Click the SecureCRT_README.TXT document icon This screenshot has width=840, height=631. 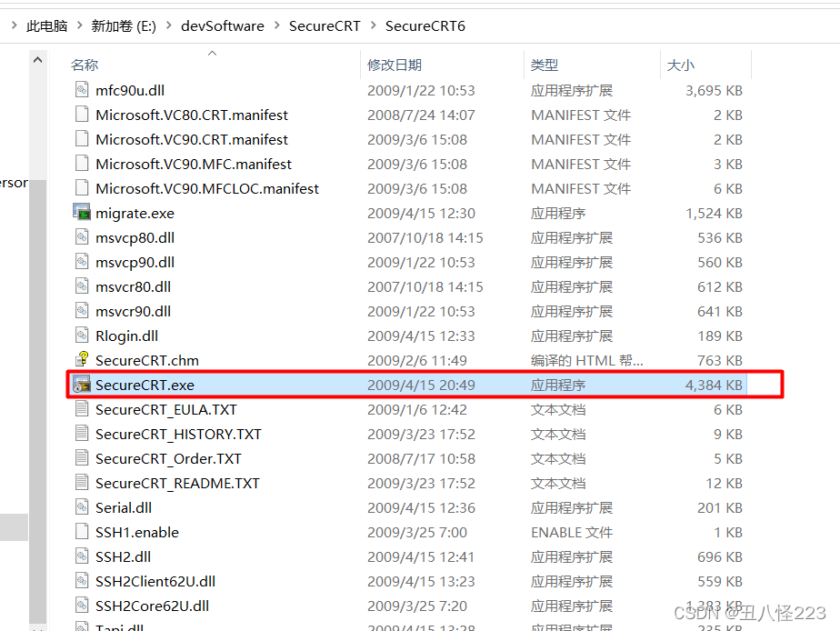click(82, 483)
